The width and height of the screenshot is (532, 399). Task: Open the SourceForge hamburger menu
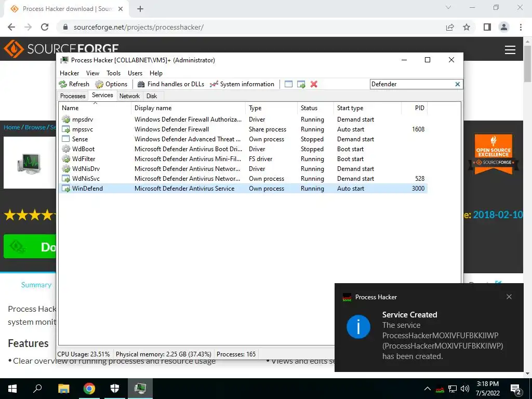pos(510,50)
